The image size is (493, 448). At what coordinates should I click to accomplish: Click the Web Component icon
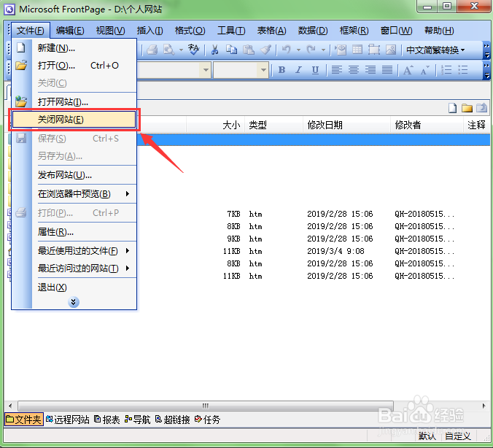341,50
